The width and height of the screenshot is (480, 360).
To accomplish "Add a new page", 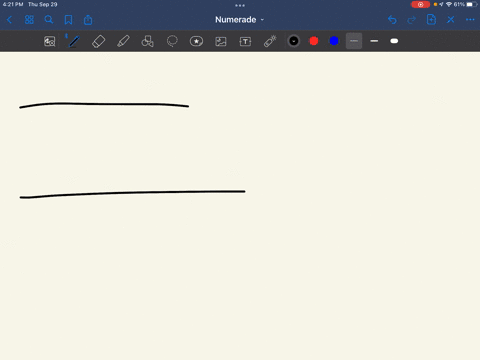I will point(431,20).
